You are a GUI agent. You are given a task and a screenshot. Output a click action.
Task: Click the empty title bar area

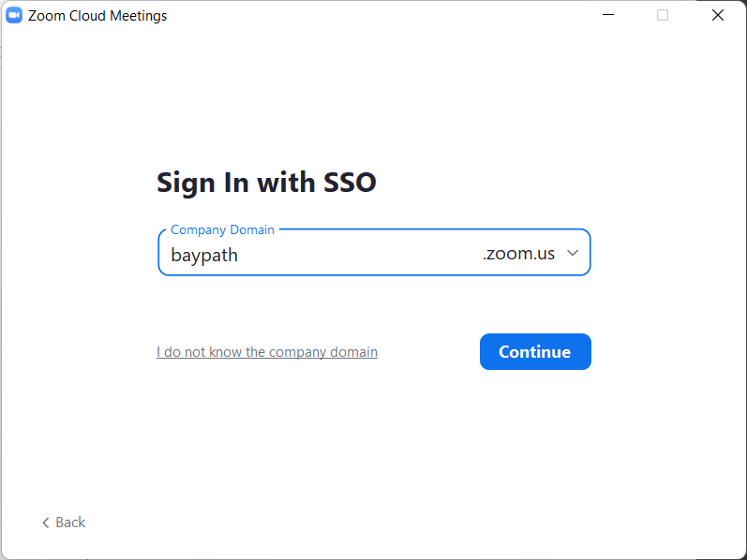tap(375, 16)
